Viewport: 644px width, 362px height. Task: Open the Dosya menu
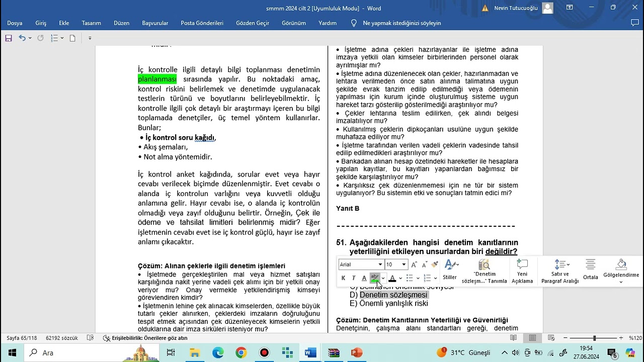15,23
